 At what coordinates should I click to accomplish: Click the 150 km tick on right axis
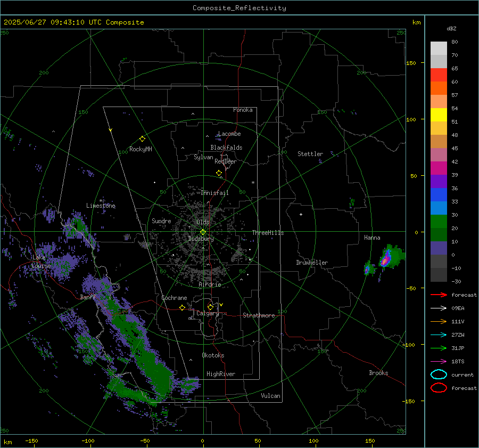point(411,63)
